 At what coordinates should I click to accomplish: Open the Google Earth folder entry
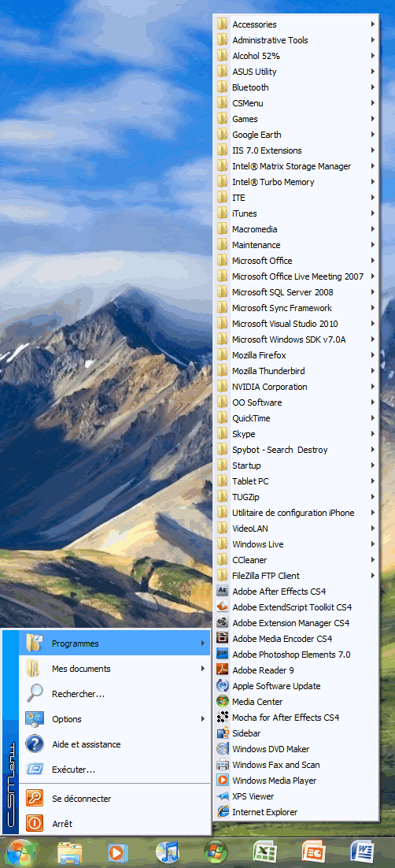(x=297, y=135)
